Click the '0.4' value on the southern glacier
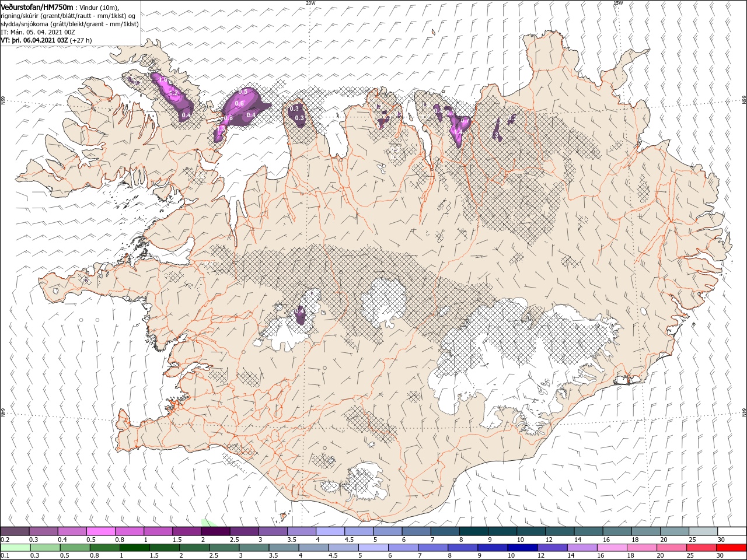747x560 pixels. [299, 311]
